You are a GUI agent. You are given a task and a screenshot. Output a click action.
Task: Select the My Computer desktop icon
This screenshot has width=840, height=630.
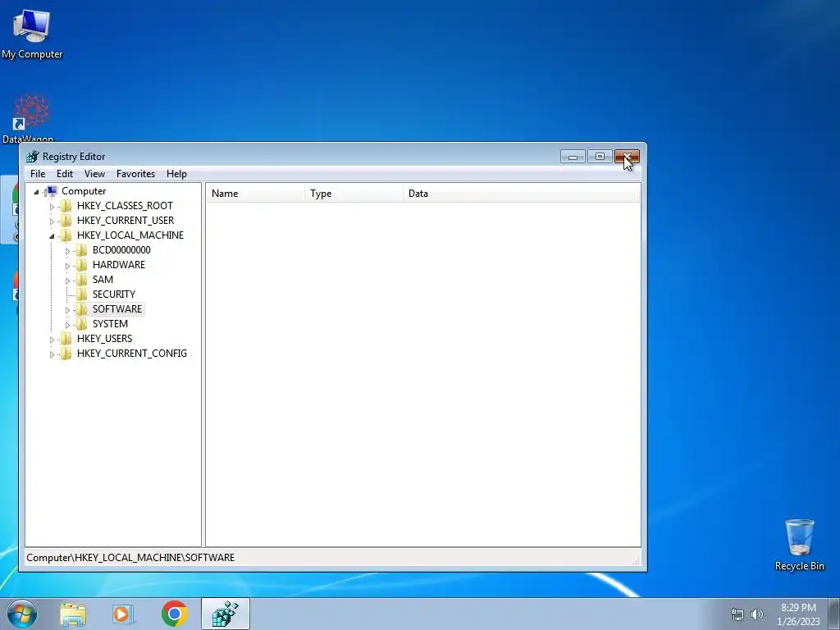tap(32, 34)
